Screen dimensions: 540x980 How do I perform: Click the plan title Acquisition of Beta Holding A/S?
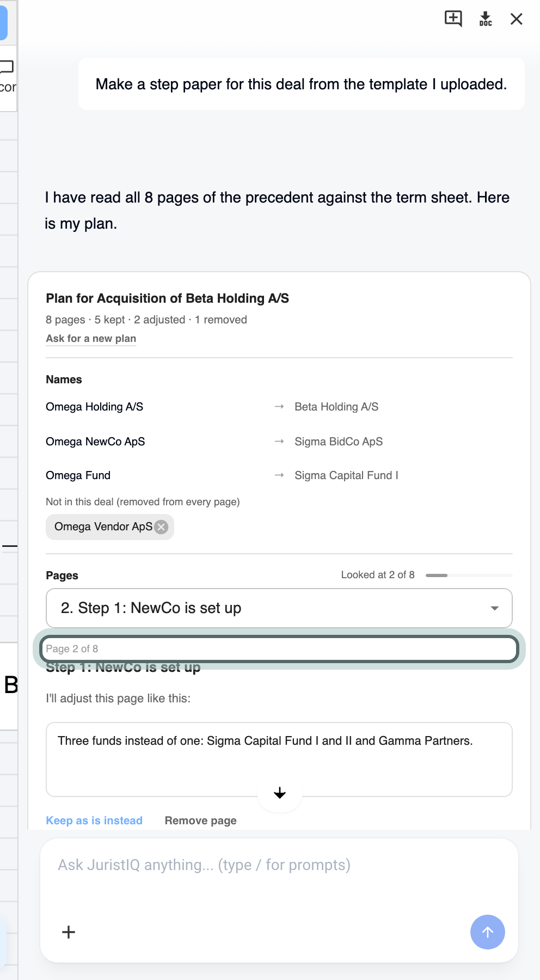168,298
